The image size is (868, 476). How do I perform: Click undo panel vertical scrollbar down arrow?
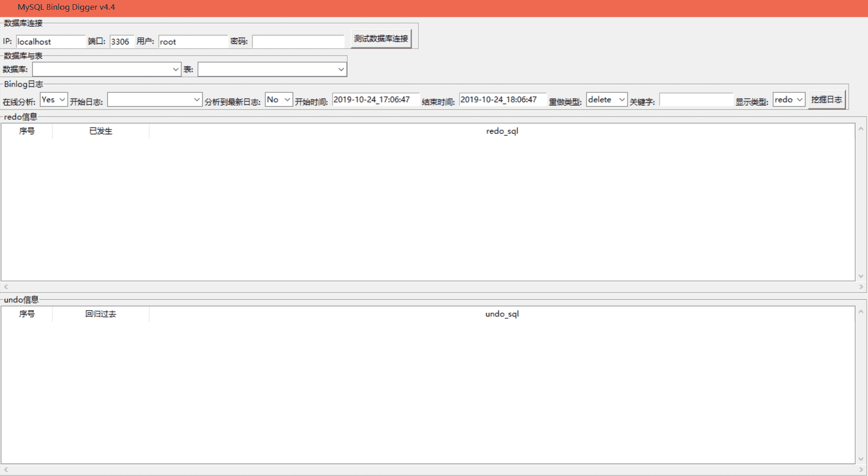(861, 459)
